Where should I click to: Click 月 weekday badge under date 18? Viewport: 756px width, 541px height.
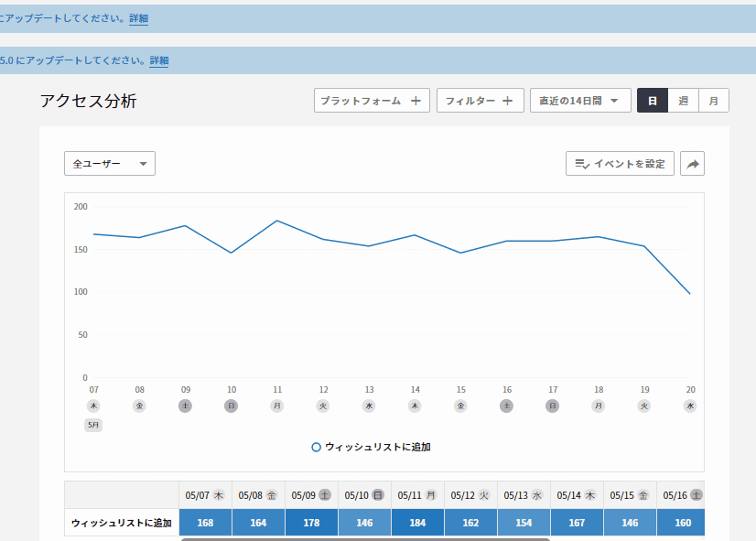point(599,406)
